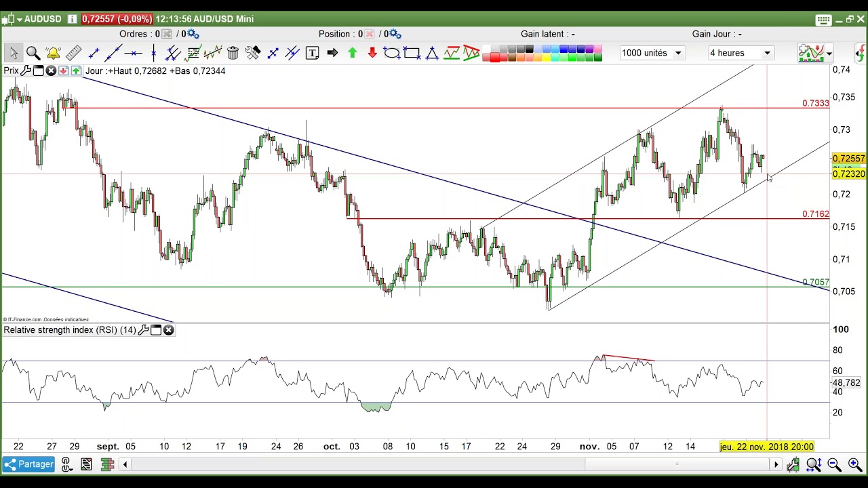Choose the rectangle drawing tool
The height and width of the screenshot is (488, 868).
(x=412, y=53)
